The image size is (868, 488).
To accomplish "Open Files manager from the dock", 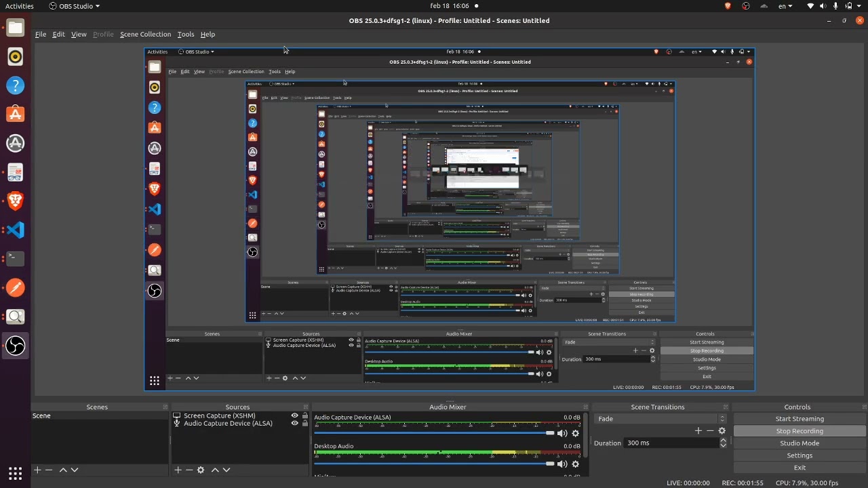I will (16, 28).
